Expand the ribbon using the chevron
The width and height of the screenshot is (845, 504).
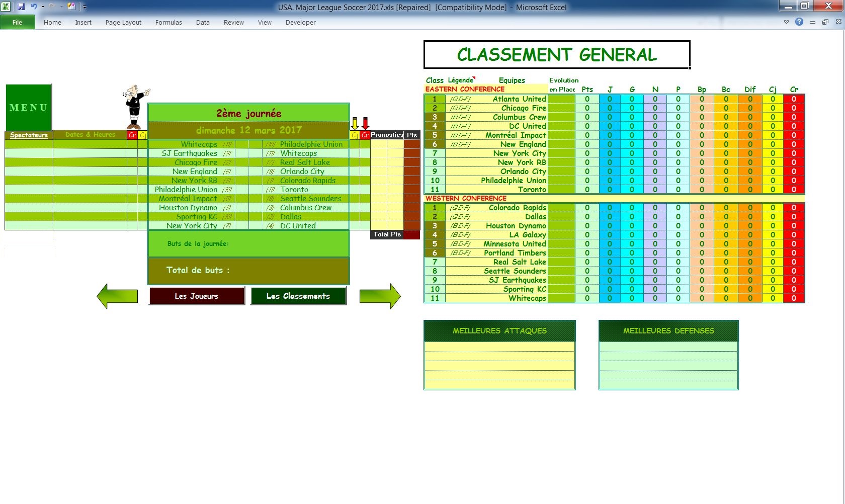787,22
